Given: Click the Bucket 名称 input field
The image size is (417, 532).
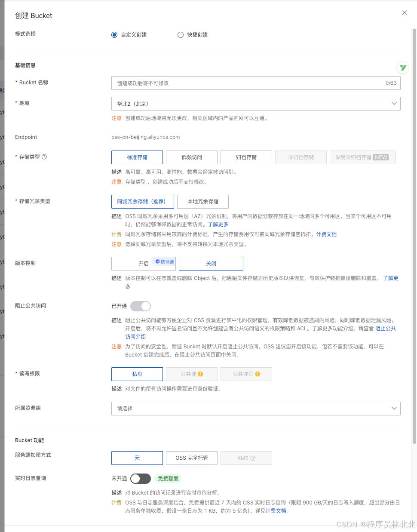Looking at the screenshot, I should (256, 83).
